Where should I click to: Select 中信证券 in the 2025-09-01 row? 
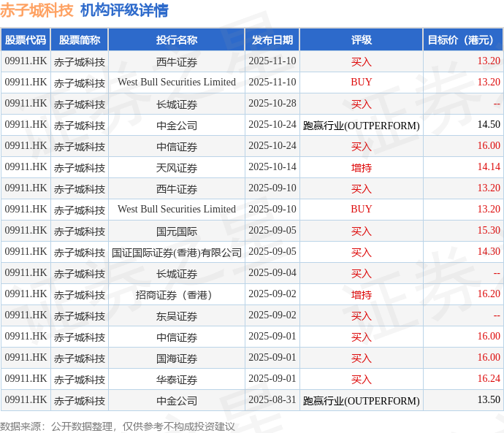point(177,337)
